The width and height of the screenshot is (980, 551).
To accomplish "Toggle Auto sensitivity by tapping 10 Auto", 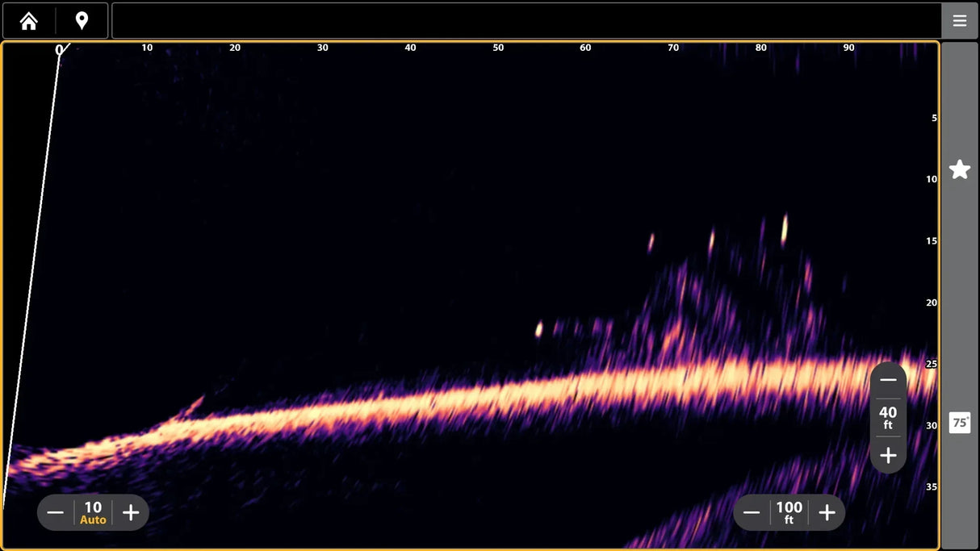I will [92, 512].
